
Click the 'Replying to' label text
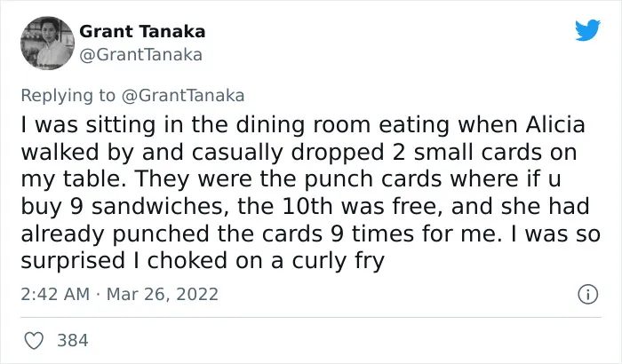(68, 96)
